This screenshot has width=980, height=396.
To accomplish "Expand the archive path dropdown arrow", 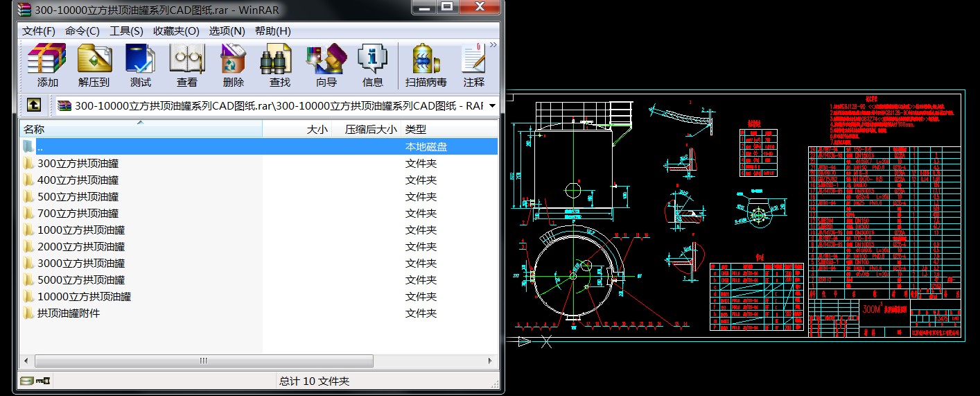I will click(x=492, y=105).
